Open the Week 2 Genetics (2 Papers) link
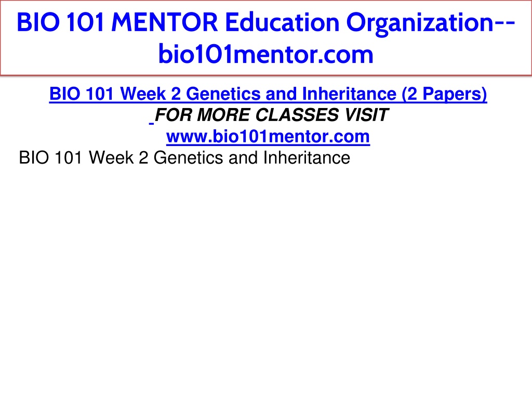 [x=268, y=94]
